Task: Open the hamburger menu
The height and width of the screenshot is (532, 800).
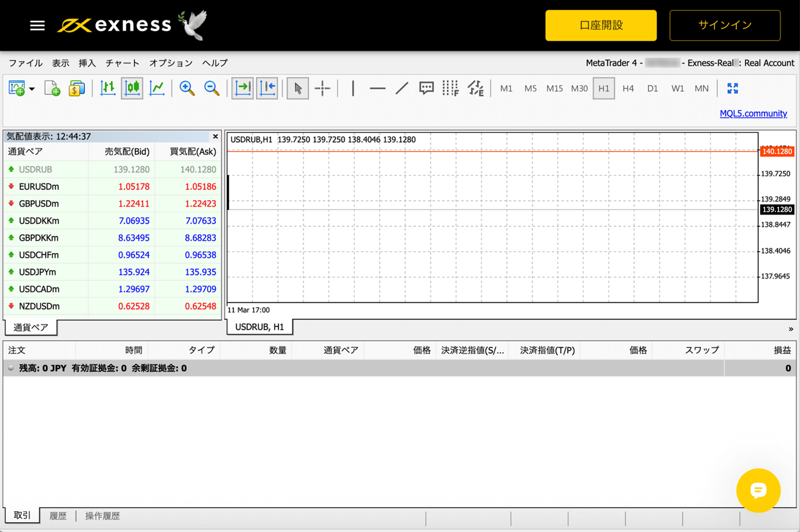Action: (37, 26)
